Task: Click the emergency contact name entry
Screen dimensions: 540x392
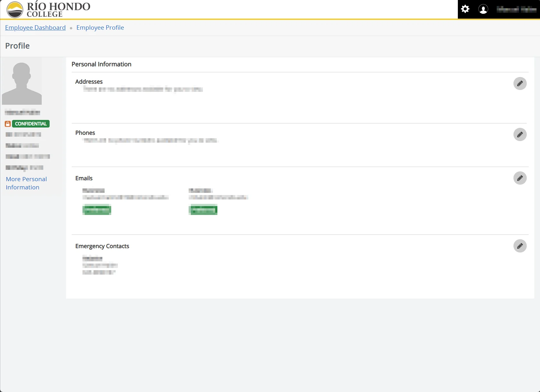Action: coord(93,258)
